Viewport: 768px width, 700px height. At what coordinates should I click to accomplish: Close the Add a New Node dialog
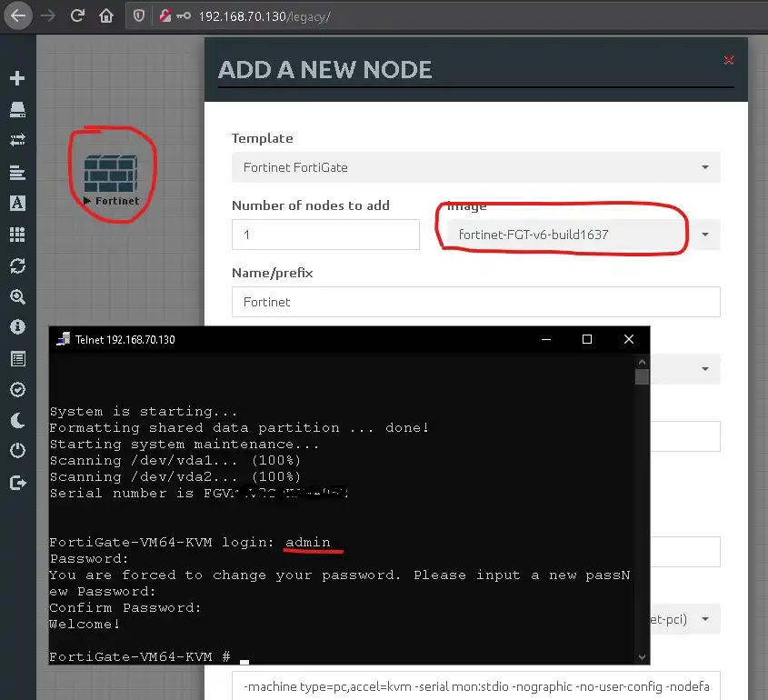tap(728, 60)
